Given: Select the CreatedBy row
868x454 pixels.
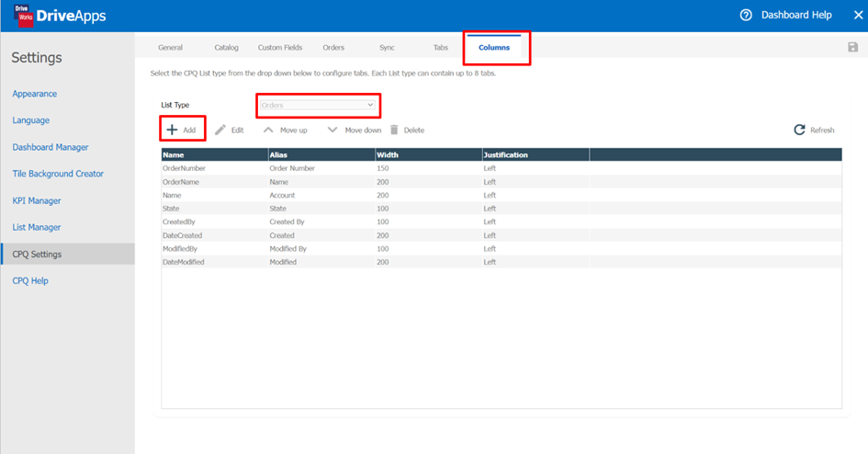Looking at the screenshot, I should pyautogui.click(x=502, y=221).
